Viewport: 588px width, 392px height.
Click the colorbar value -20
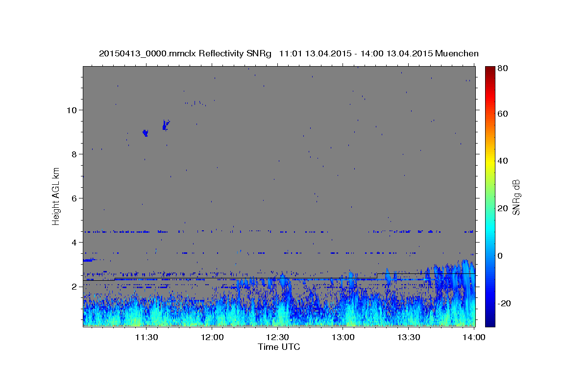[504, 303]
